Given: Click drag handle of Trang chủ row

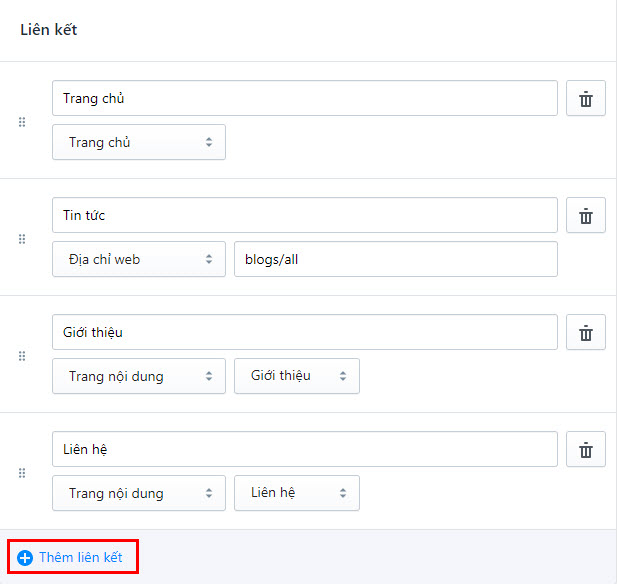Looking at the screenshot, I should 22,122.
